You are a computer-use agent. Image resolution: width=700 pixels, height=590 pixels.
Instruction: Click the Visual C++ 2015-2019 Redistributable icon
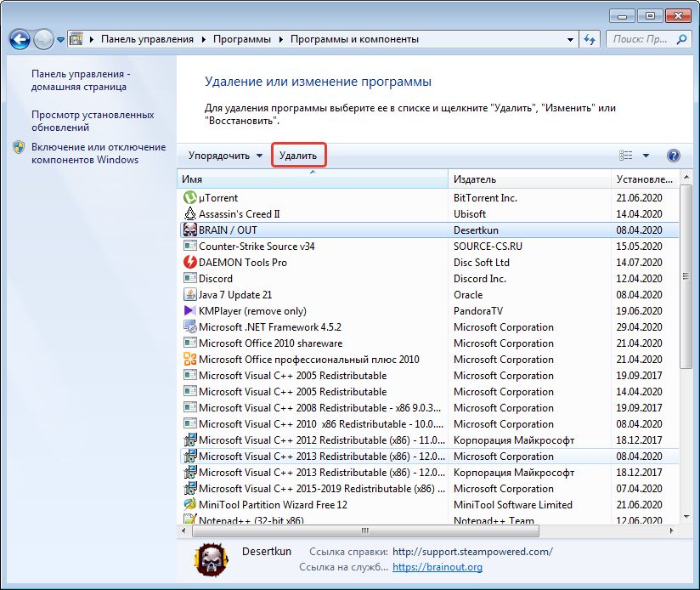[190, 488]
